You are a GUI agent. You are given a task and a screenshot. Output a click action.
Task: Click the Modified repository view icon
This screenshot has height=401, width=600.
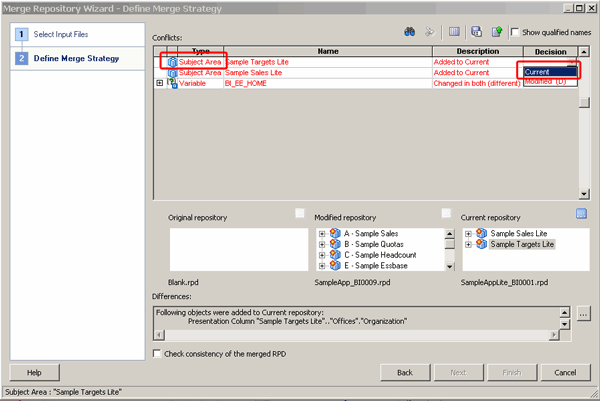(x=446, y=214)
